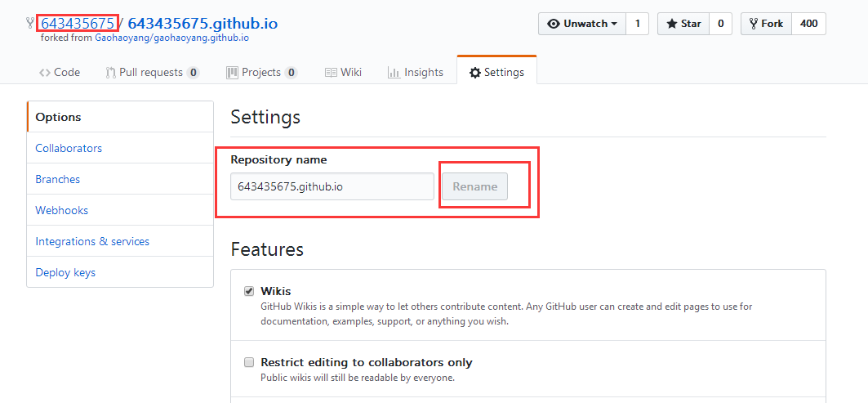
Task: Open Integrations & services settings
Action: click(x=120, y=241)
